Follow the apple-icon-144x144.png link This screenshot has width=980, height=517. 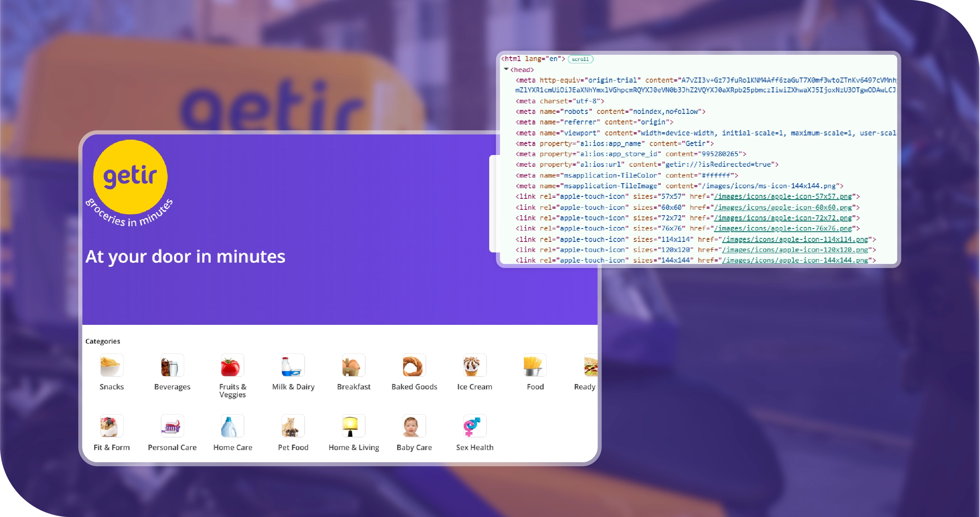click(x=795, y=260)
